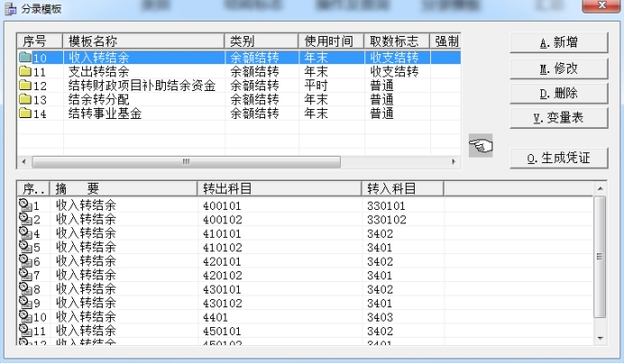Click the 转入科目 column header

coord(402,188)
